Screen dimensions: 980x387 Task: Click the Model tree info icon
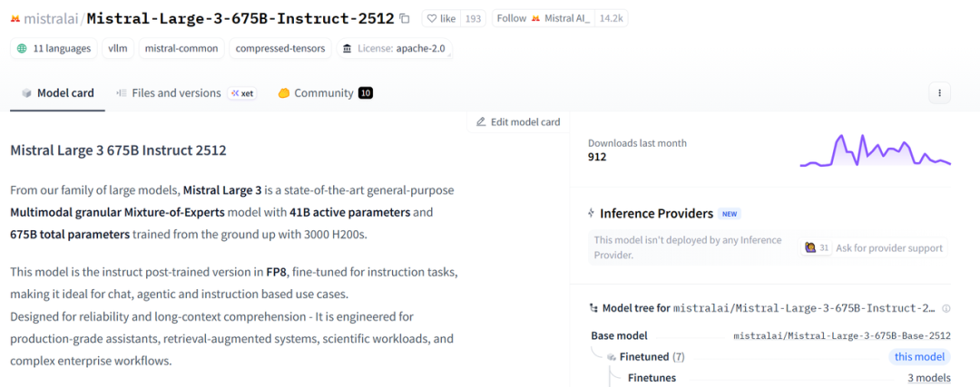click(946, 308)
